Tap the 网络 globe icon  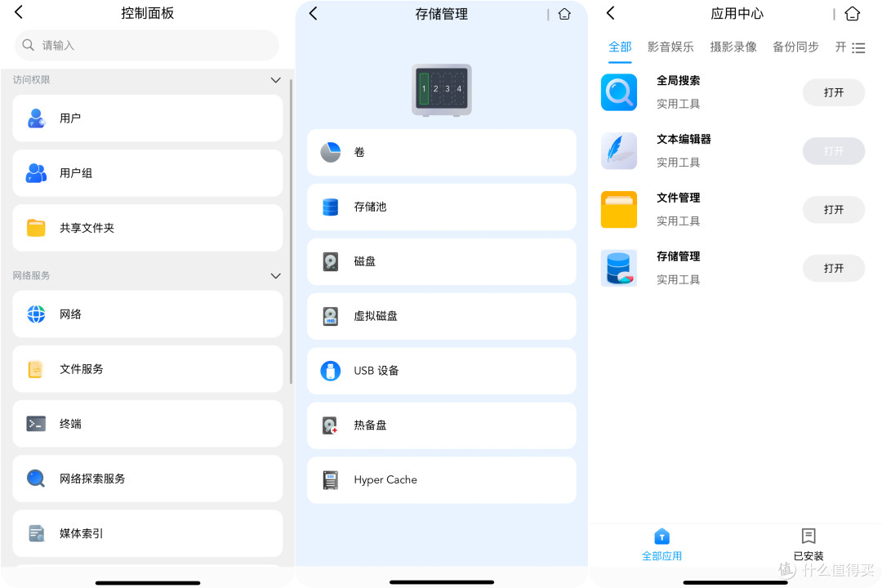tap(36, 314)
